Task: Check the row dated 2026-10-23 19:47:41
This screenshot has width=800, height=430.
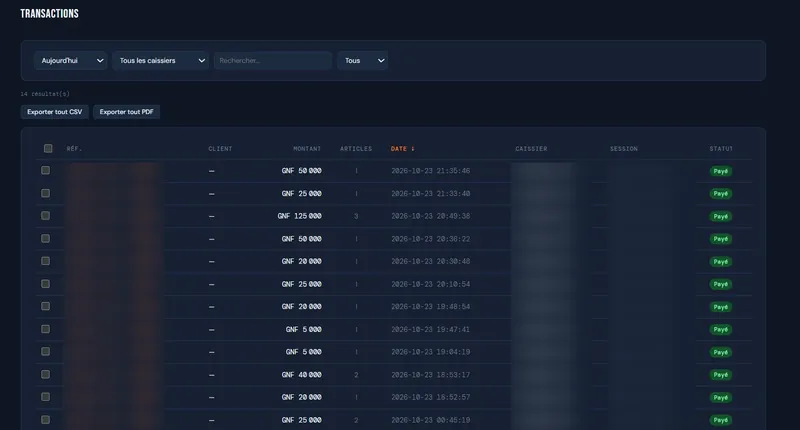Action: pyautogui.click(x=45, y=329)
